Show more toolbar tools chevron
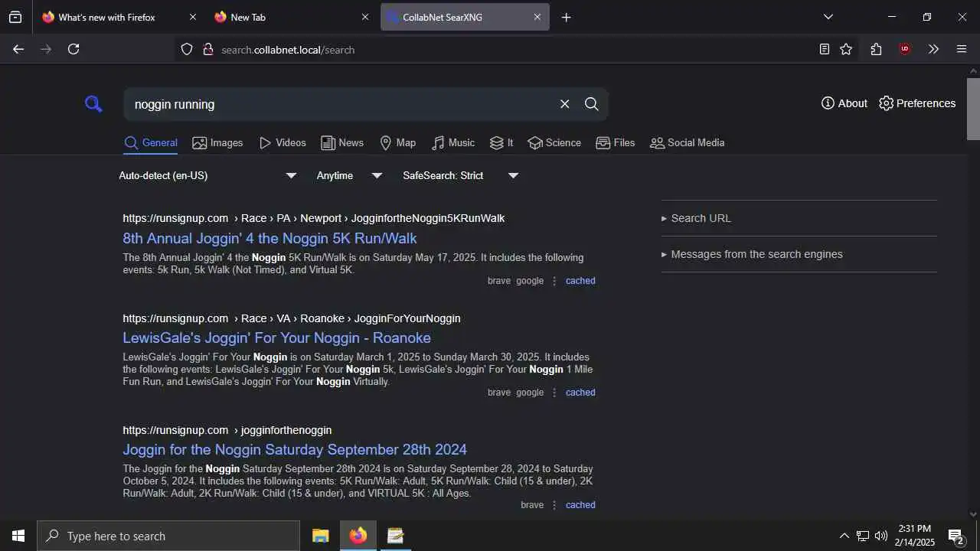 (933, 49)
